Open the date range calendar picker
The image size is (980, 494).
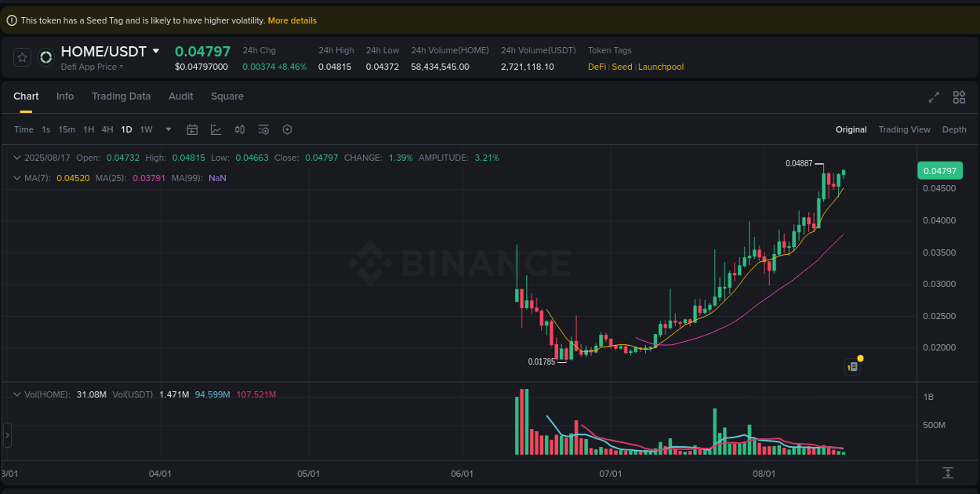[x=192, y=129]
